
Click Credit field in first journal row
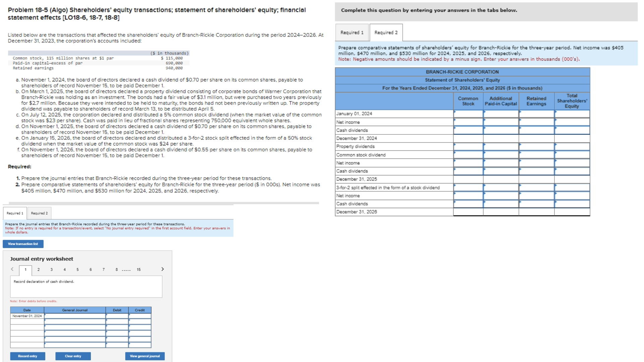tap(140, 315)
